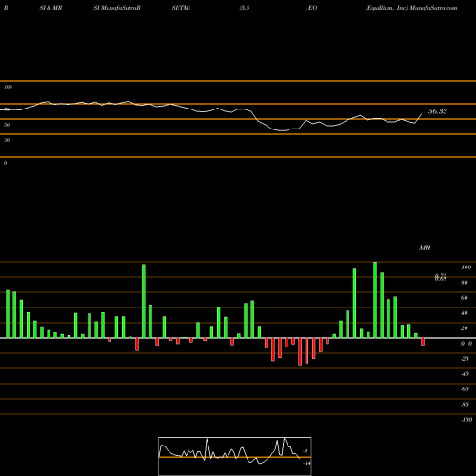Click the last red MR histogram bar
Viewport: 476px width, 476px height.
click(x=423, y=342)
